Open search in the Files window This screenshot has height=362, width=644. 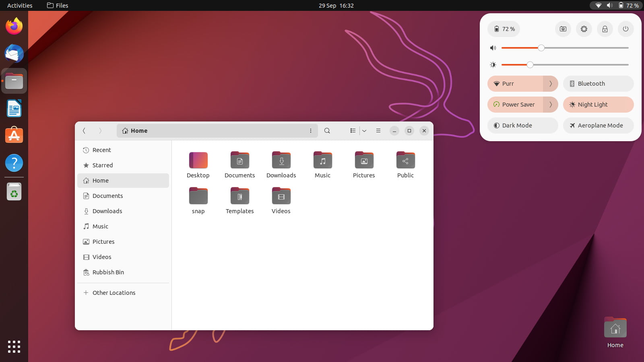pos(327,130)
